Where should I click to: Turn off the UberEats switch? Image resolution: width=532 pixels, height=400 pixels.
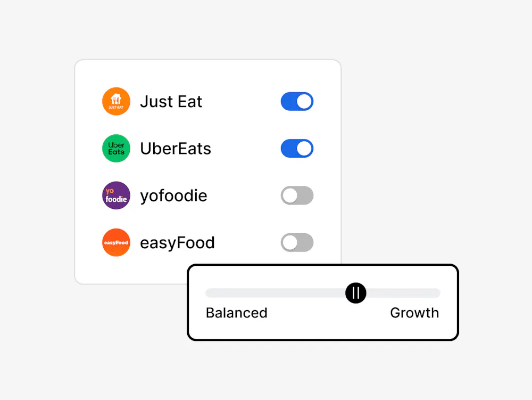pyautogui.click(x=297, y=149)
